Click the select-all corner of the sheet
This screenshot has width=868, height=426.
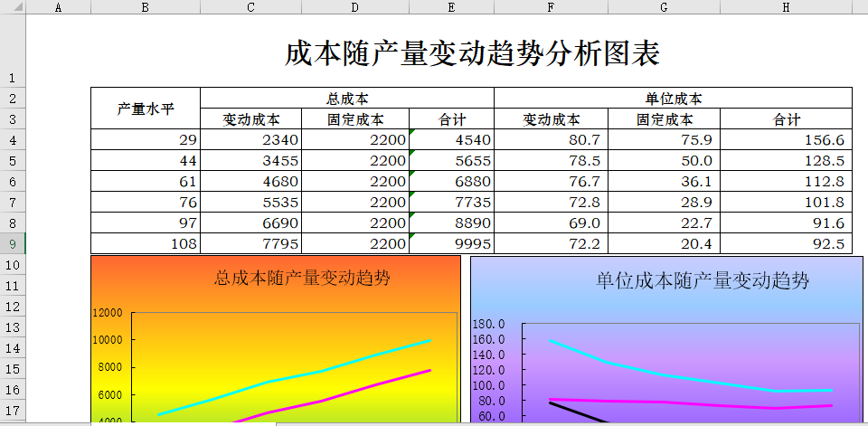13,7
